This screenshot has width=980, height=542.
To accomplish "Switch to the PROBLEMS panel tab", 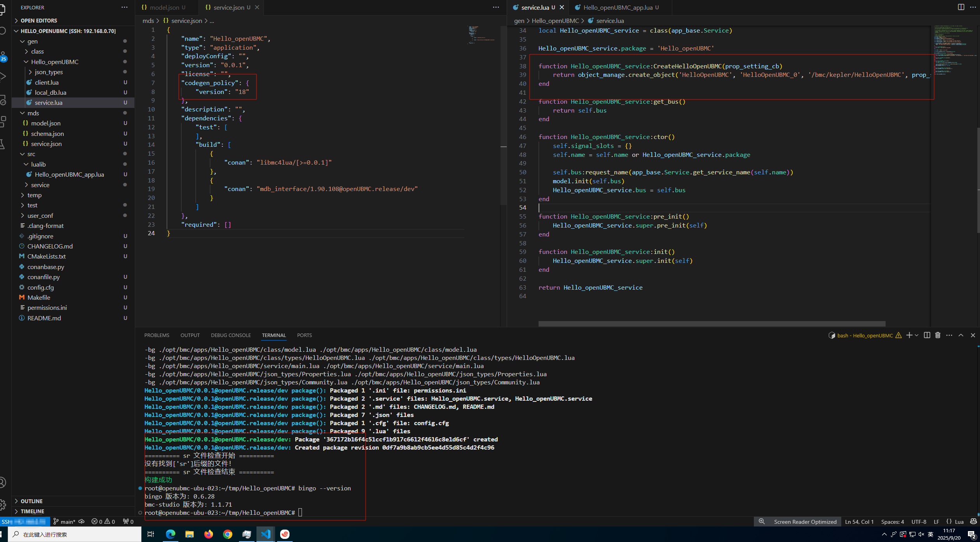I will pyautogui.click(x=157, y=335).
